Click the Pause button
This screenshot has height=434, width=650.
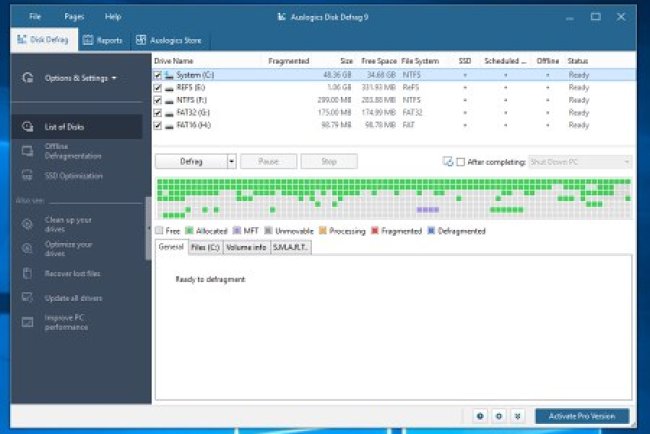[268, 161]
